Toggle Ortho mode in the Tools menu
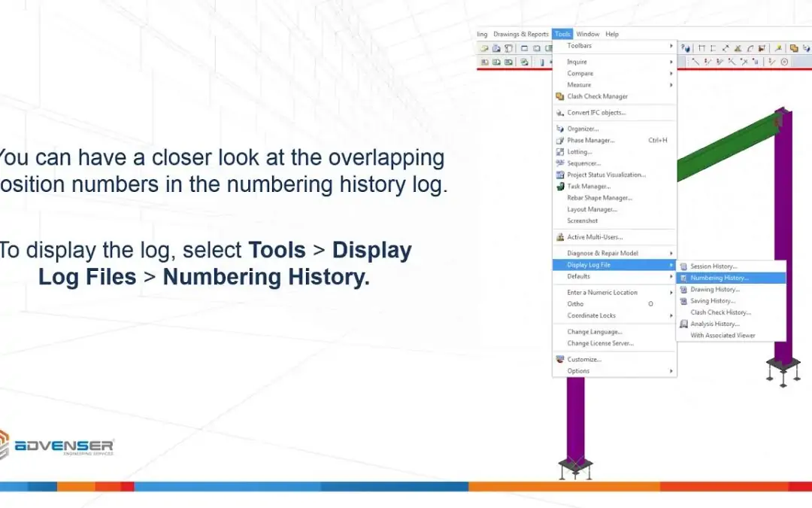Screen dimensions: 812x508 (x=575, y=304)
